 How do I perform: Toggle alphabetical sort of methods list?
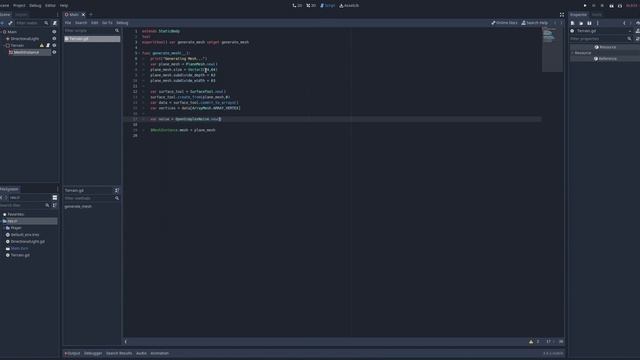pos(117,190)
